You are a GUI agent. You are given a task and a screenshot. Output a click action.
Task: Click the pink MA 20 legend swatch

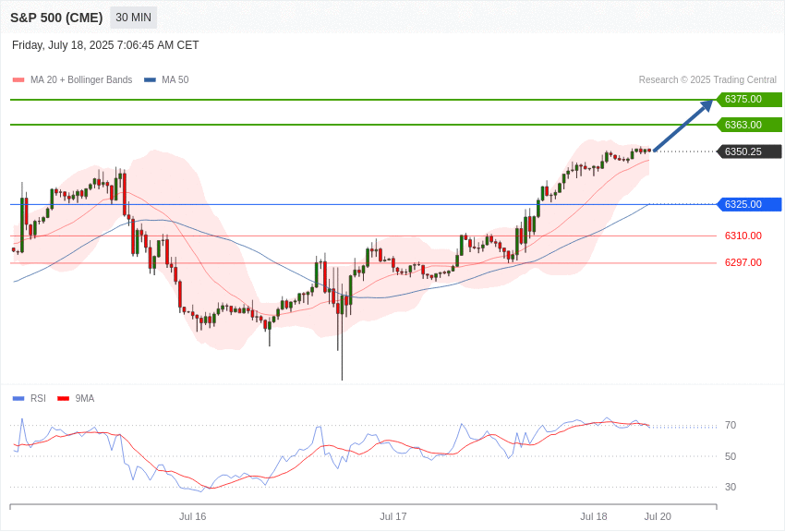pyautogui.click(x=18, y=80)
